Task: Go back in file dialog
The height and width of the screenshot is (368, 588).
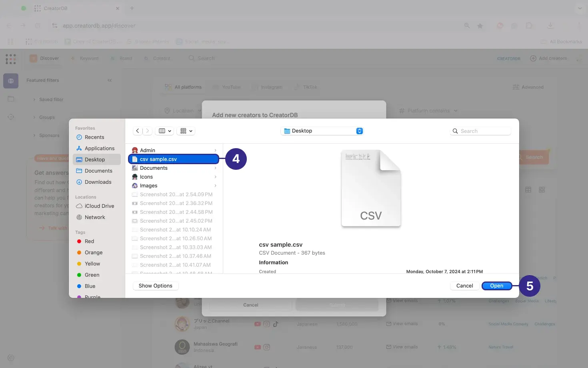Action: pyautogui.click(x=138, y=131)
